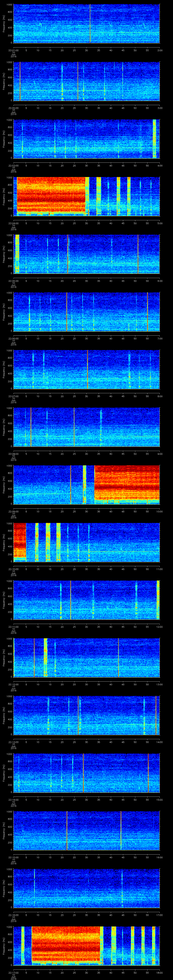The height and width of the screenshot is (980, 173).
Task: Open the 22:15:00 spectrogram panel
Action: 87,831
